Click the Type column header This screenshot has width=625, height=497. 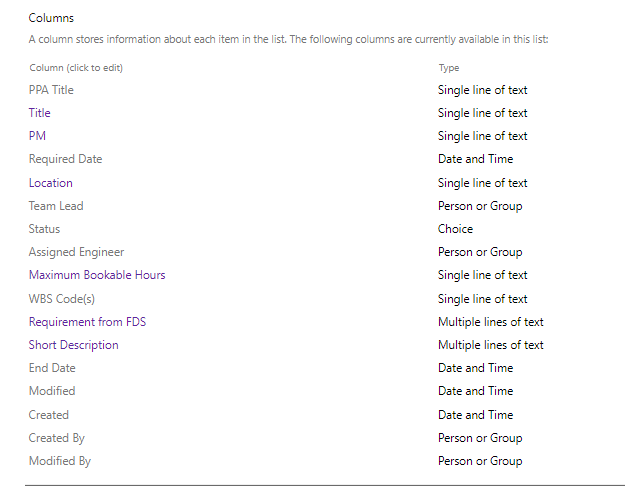[449, 68]
